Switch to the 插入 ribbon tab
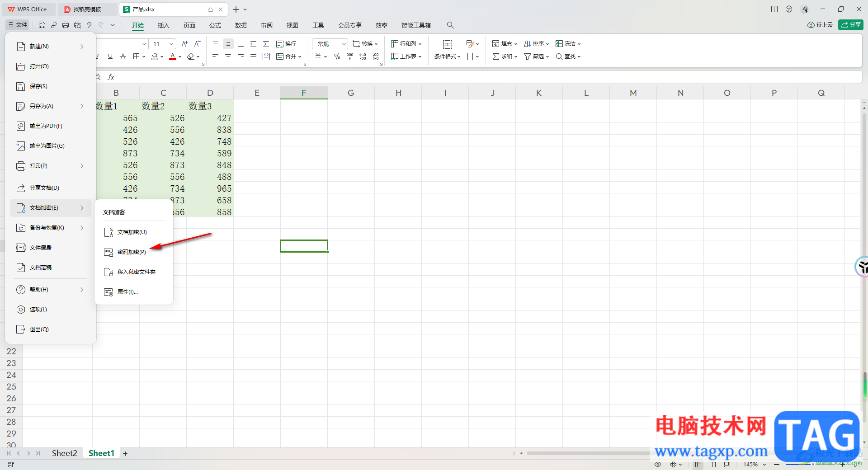Viewport: 868px width, 470px height. pos(163,25)
